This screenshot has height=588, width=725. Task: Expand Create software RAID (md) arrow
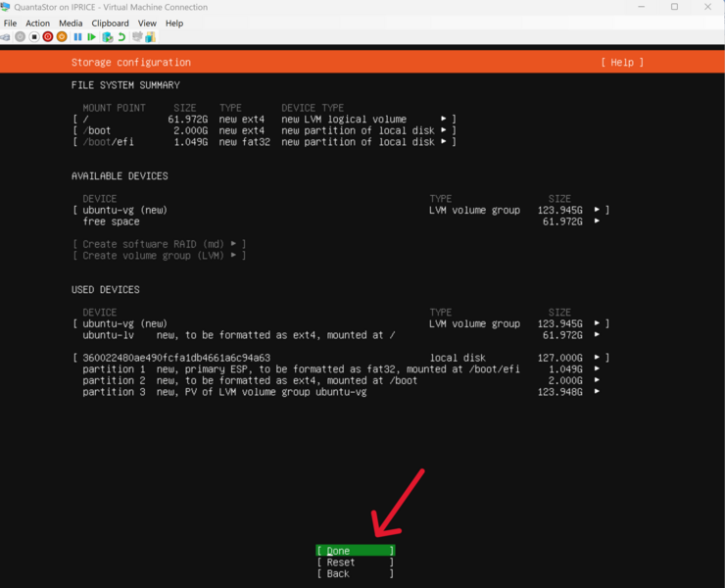pos(233,244)
